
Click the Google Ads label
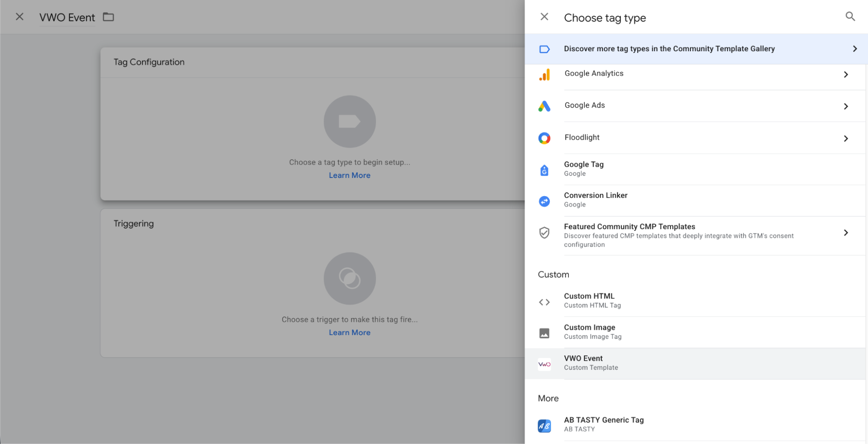[x=584, y=105]
